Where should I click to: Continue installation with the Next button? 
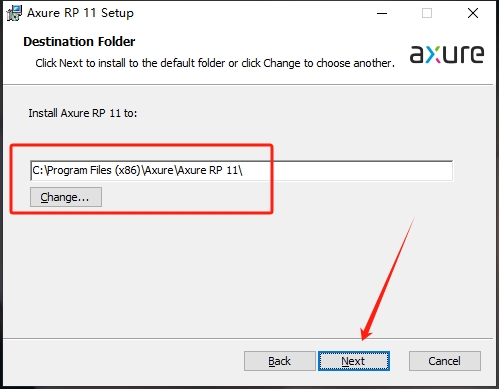pos(354,361)
